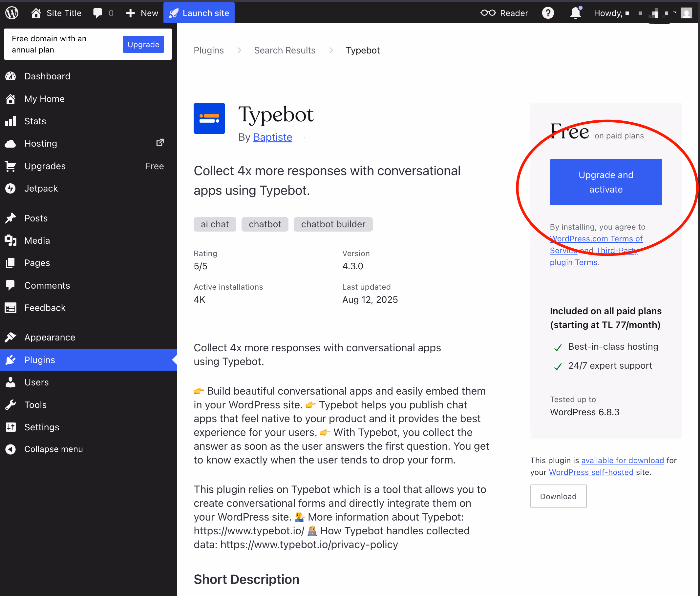Click Upgrade and activate button
The height and width of the screenshot is (596, 700).
(606, 182)
